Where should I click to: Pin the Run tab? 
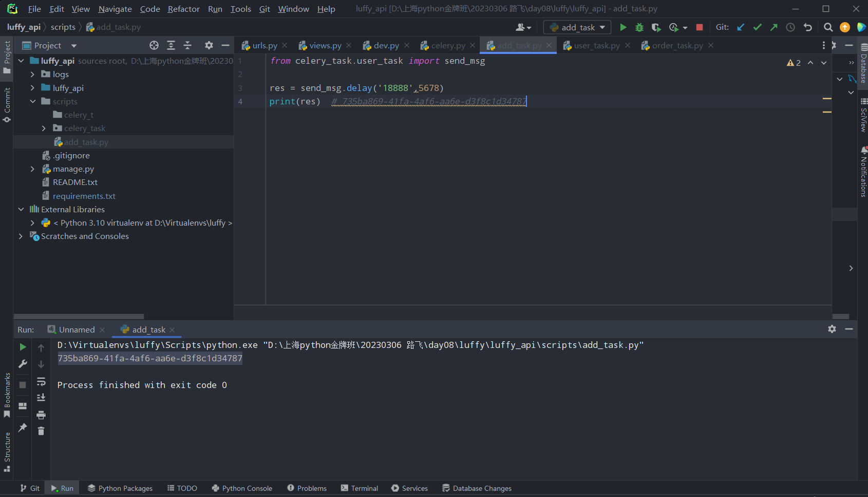pos(23,427)
